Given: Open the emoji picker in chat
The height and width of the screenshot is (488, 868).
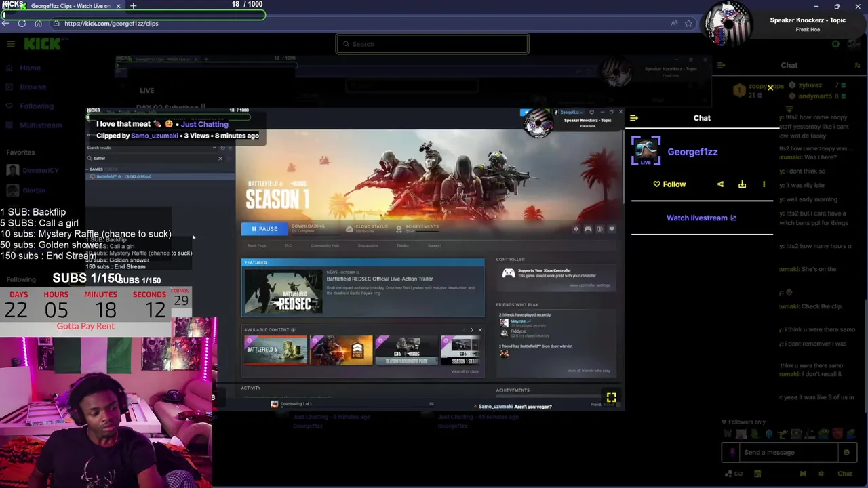Looking at the screenshot, I should [846, 452].
